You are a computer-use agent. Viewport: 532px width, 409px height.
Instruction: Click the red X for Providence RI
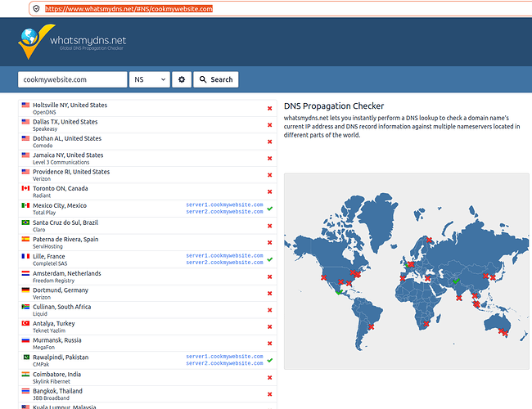click(270, 175)
